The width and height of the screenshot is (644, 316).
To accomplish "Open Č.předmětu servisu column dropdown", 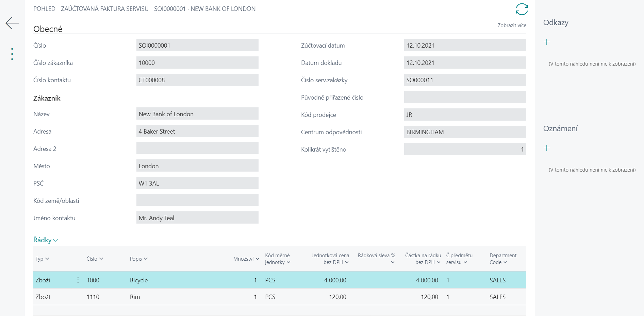I will click(459, 259).
